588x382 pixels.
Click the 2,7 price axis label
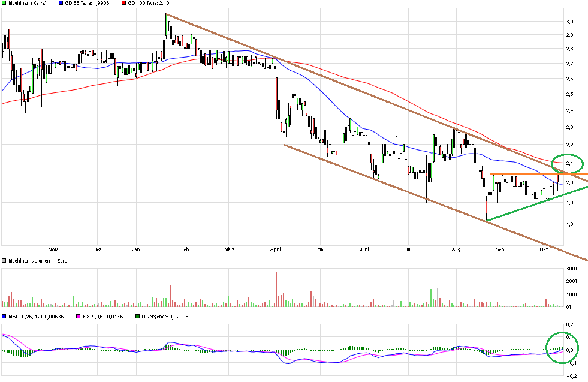pyautogui.click(x=570, y=64)
